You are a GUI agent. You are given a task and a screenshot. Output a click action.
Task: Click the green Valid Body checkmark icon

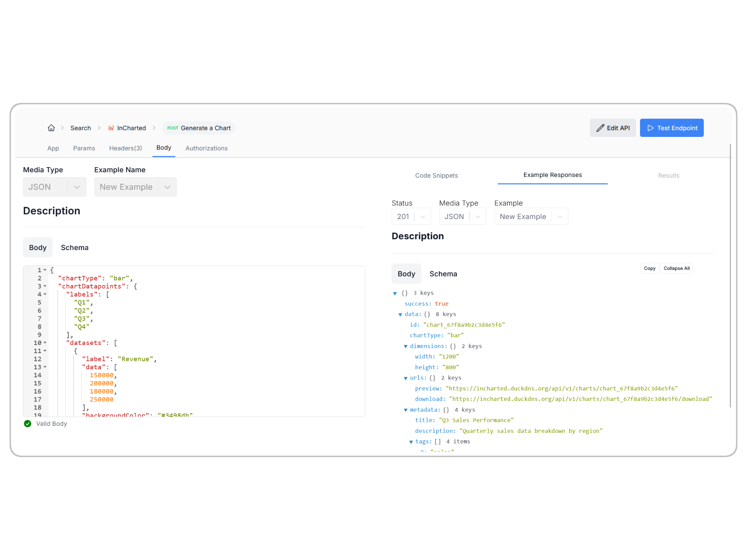coord(28,423)
